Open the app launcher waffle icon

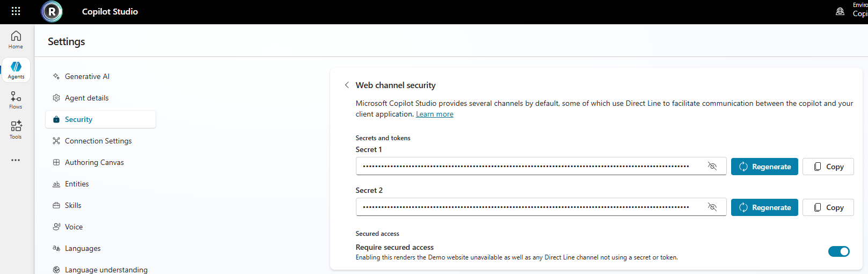tap(16, 11)
